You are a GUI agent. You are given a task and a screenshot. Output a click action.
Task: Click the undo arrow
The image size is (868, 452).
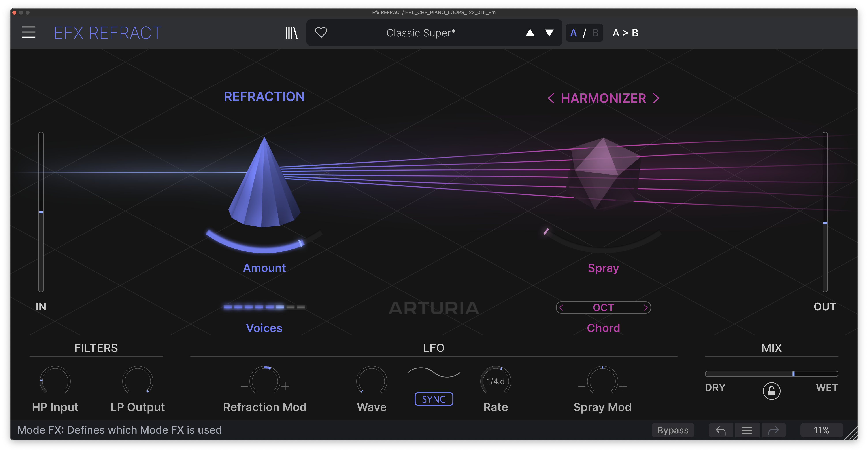coord(720,430)
